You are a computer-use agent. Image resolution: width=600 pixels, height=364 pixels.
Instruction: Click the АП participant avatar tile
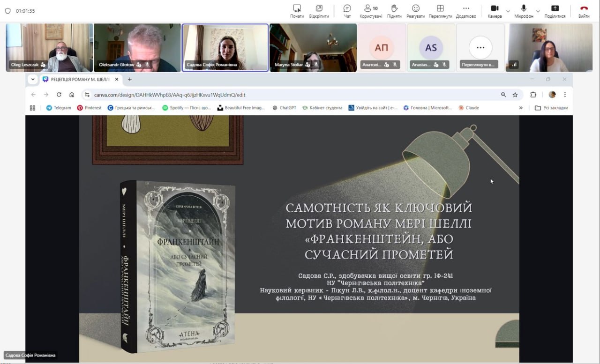pyautogui.click(x=382, y=48)
